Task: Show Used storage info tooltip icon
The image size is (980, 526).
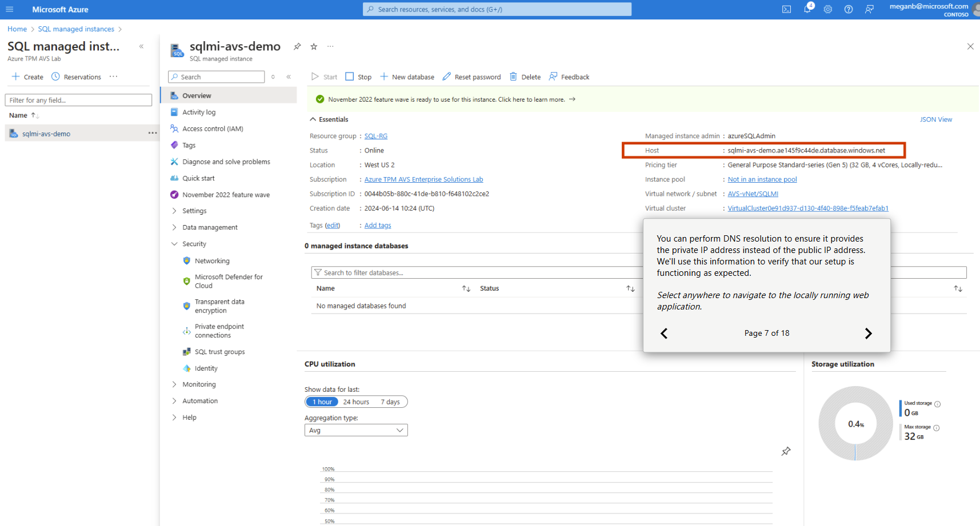Action: [x=937, y=404]
